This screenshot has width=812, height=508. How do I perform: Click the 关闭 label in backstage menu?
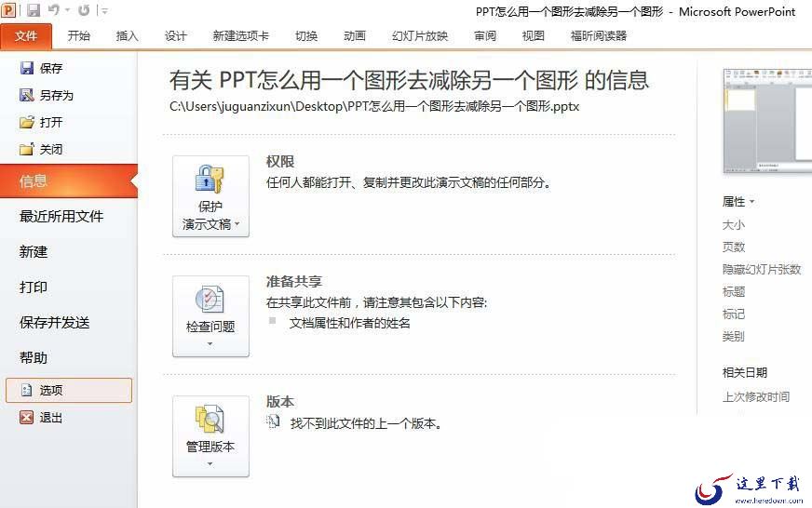pyautogui.click(x=51, y=150)
